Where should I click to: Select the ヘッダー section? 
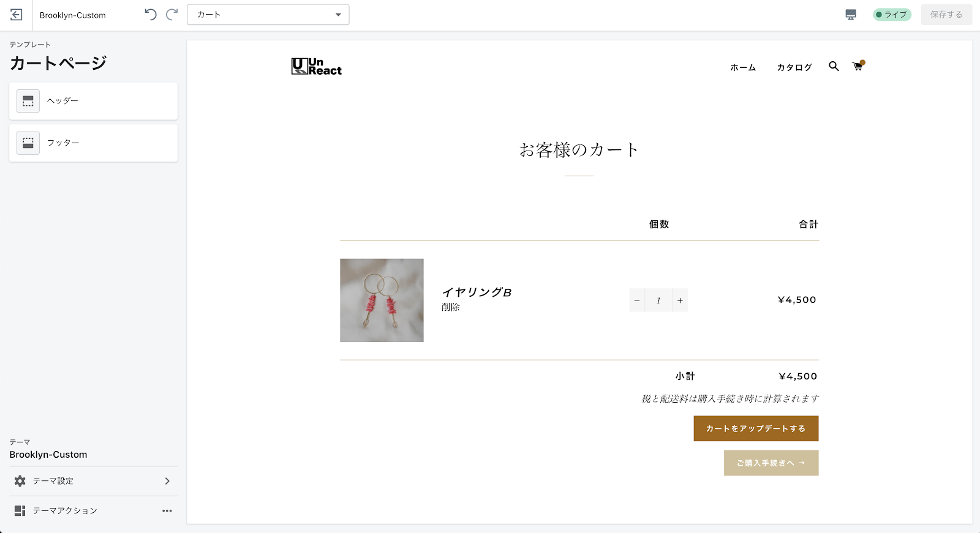93,101
